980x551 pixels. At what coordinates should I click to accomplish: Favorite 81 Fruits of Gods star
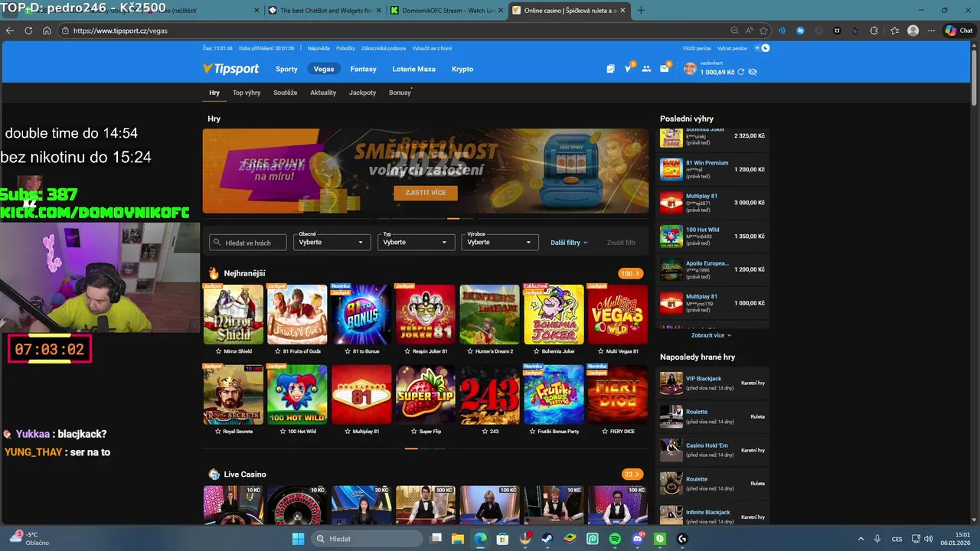click(279, 351)
